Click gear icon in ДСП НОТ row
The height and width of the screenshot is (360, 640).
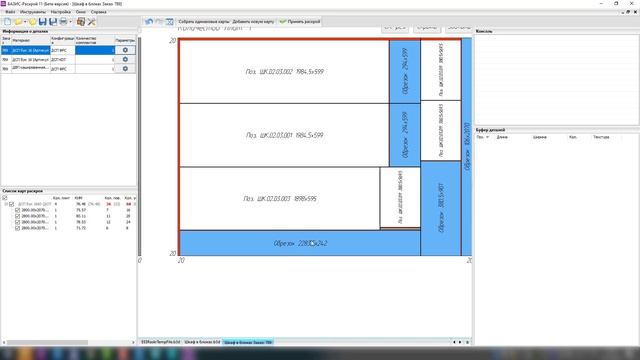point(125,59)
